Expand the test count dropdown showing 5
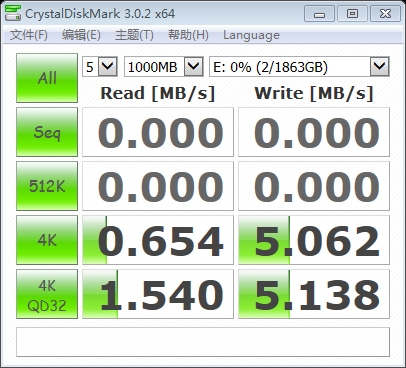Viewport: 406px width, 368px height. point(100,67)
